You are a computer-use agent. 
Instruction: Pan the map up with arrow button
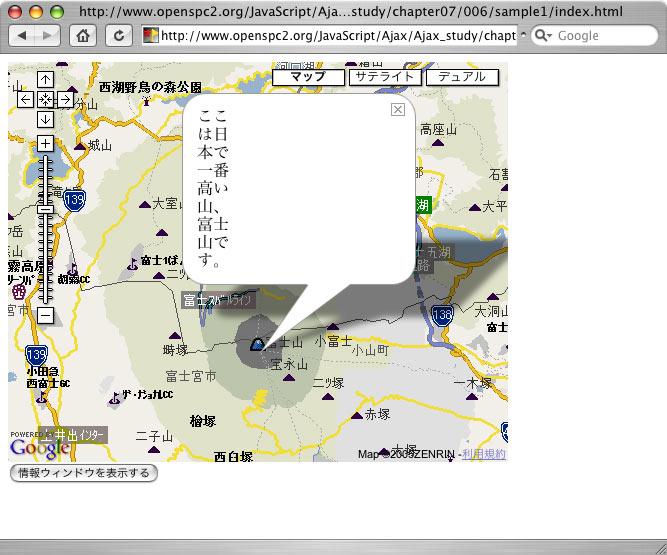(x=46, y=80)
